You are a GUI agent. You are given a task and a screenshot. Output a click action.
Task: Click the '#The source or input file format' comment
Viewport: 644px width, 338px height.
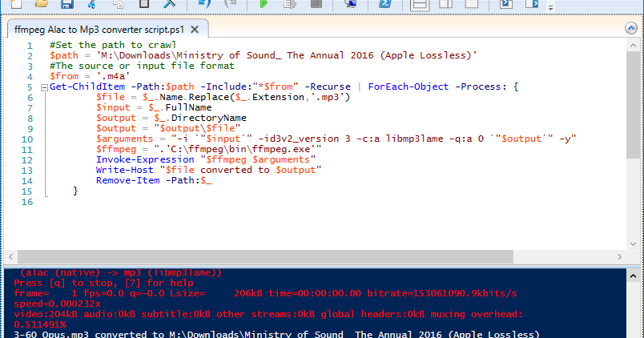(x=142, y=66)
